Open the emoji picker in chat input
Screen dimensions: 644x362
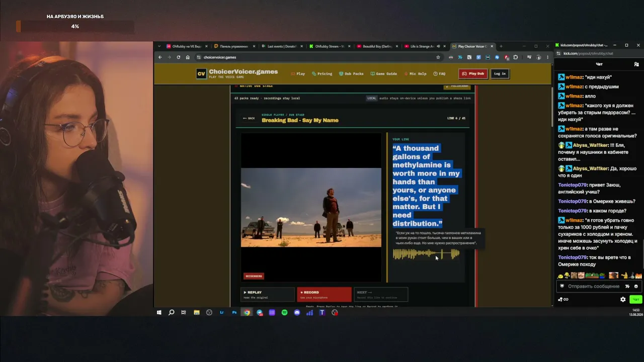pos(636,286)
